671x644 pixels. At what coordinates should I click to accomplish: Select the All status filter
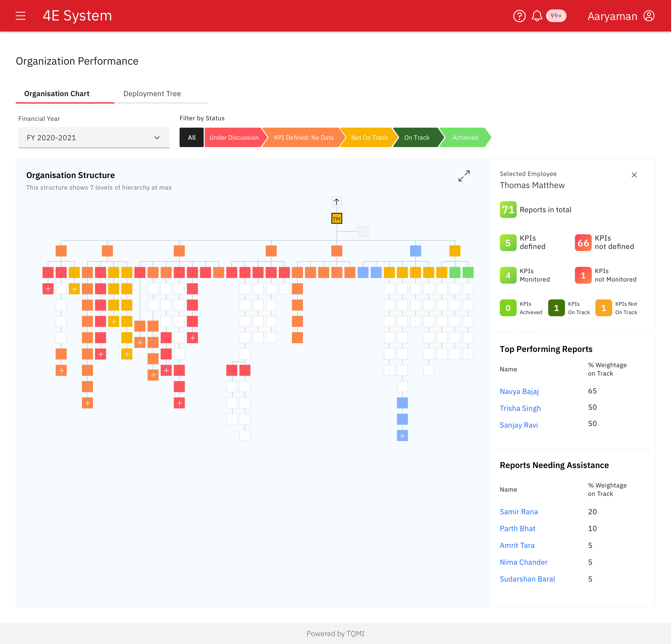tap(191, 137)
